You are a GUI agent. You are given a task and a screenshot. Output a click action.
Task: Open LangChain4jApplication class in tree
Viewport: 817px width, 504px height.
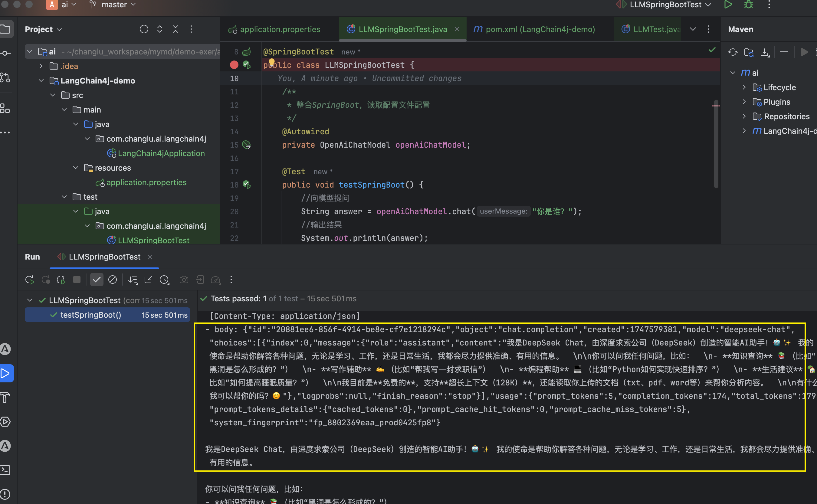click(161, 153)
